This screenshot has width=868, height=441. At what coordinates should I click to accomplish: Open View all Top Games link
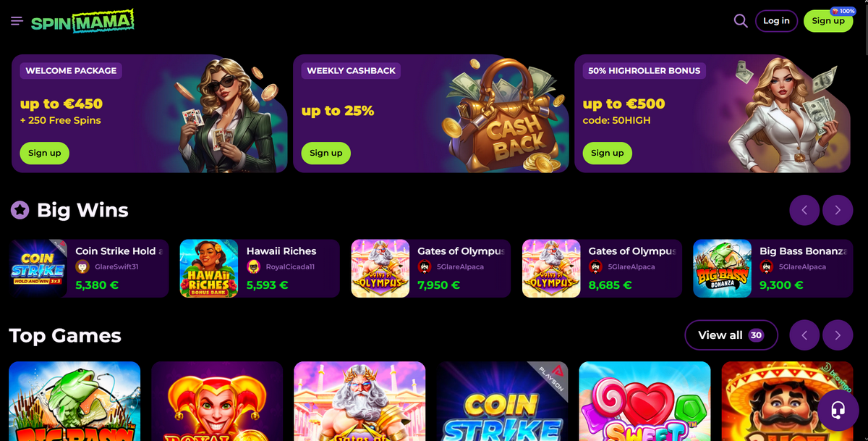pyautogui.click(x=731, y=335)
